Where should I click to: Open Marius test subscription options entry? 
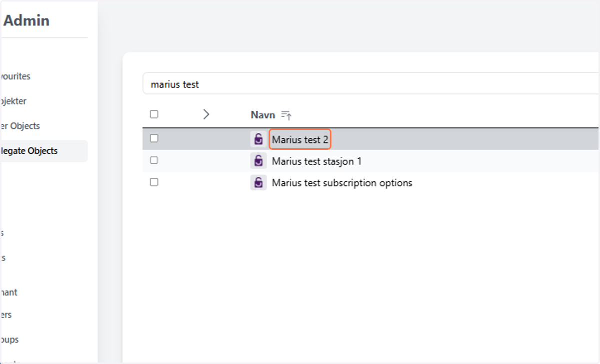(342, 183)
